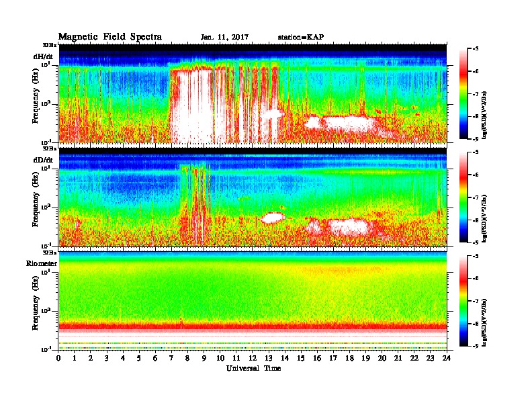Click the log(PSD) label beside Riometer color scale
532x411 pixels.
tap(485, 322)
